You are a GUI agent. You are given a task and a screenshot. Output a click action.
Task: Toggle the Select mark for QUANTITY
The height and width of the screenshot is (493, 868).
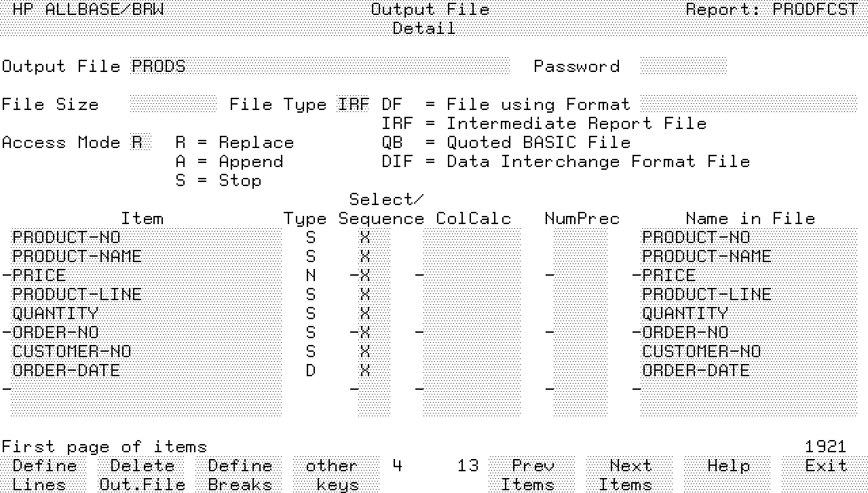pyautogui.click(x=365, y=314)
